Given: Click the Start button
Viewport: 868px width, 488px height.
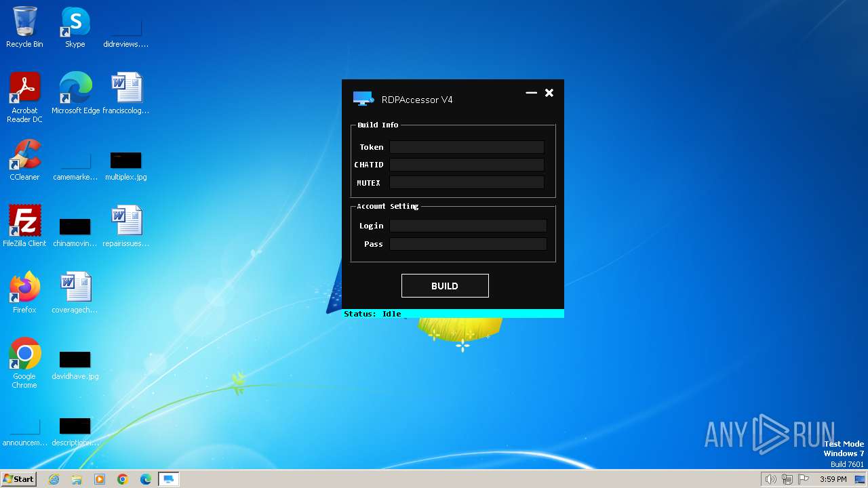Looking at the screenshot, I should [x=18, y=479].
